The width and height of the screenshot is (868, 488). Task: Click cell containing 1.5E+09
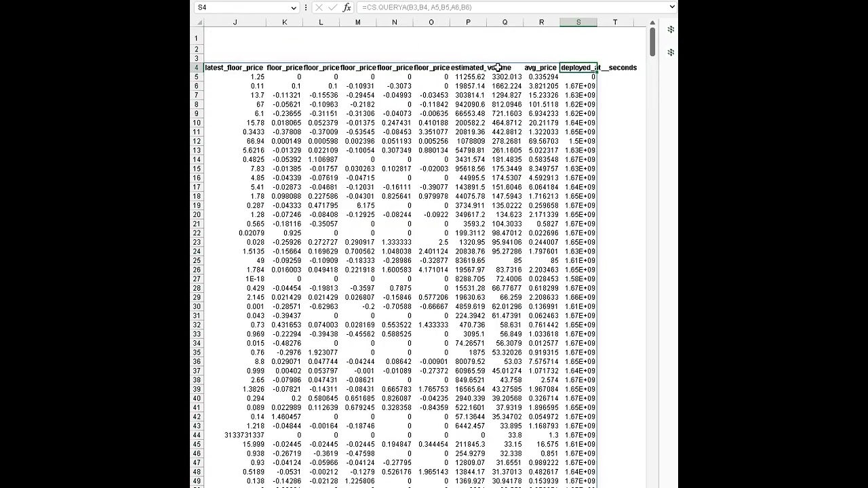point(578,141)
